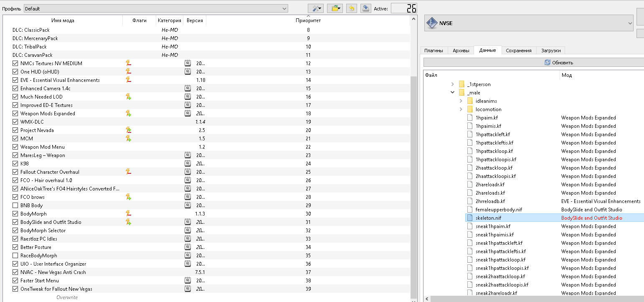Click the Версия column header
Viewport: 644px width, 302px height.
[195, 20]
